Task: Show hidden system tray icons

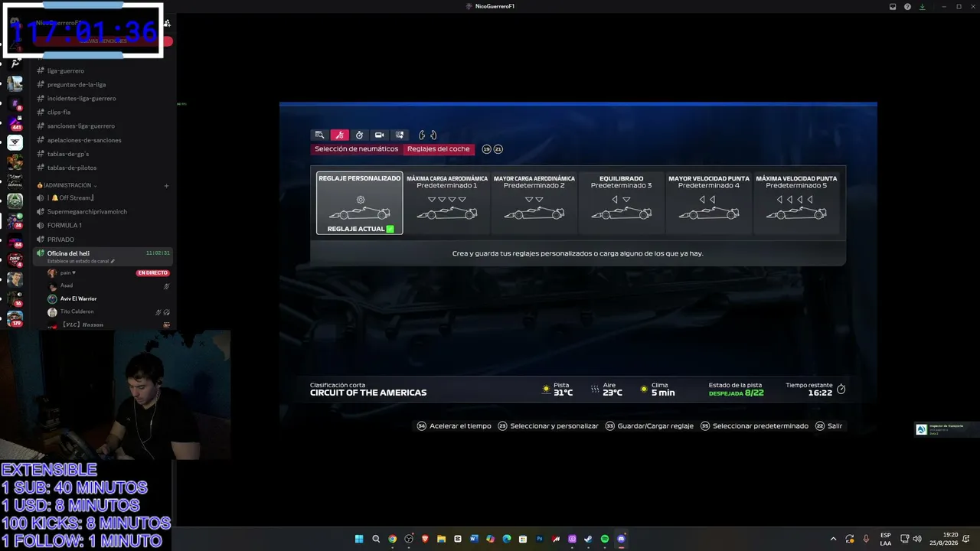Action: (x=833, y=539)
